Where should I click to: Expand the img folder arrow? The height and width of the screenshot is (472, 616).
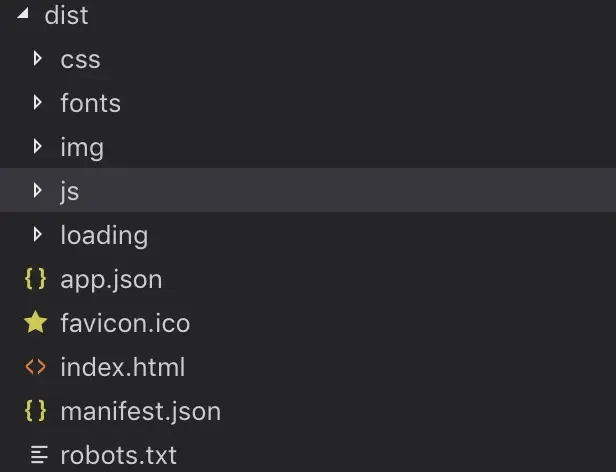pyautogui.click(x=38, y=147)
